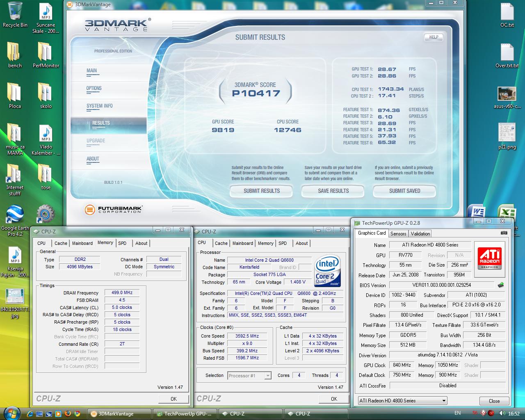The width and height of the screenshot is (525, 420).
Task: Click BIOS version save icon in GPU-Z
Action: pos(500,285)
